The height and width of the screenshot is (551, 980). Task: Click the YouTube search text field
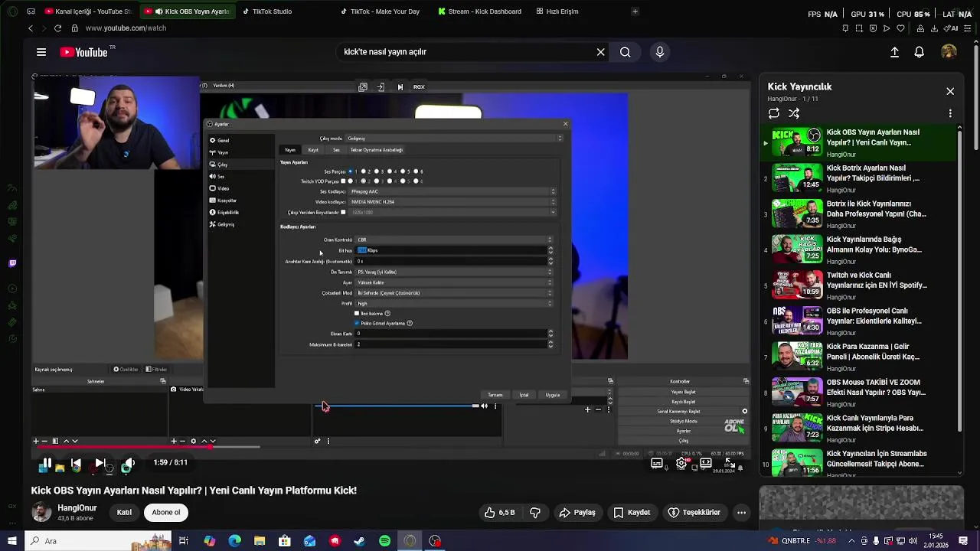click(467, 52)
